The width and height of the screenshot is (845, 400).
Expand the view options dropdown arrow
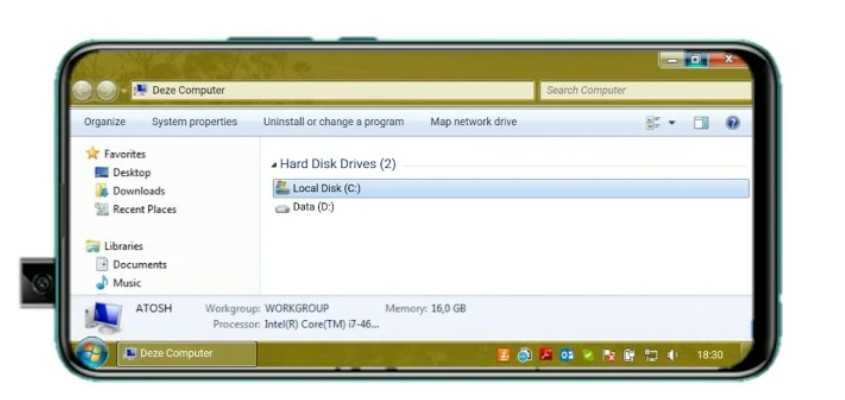(672, 123)
